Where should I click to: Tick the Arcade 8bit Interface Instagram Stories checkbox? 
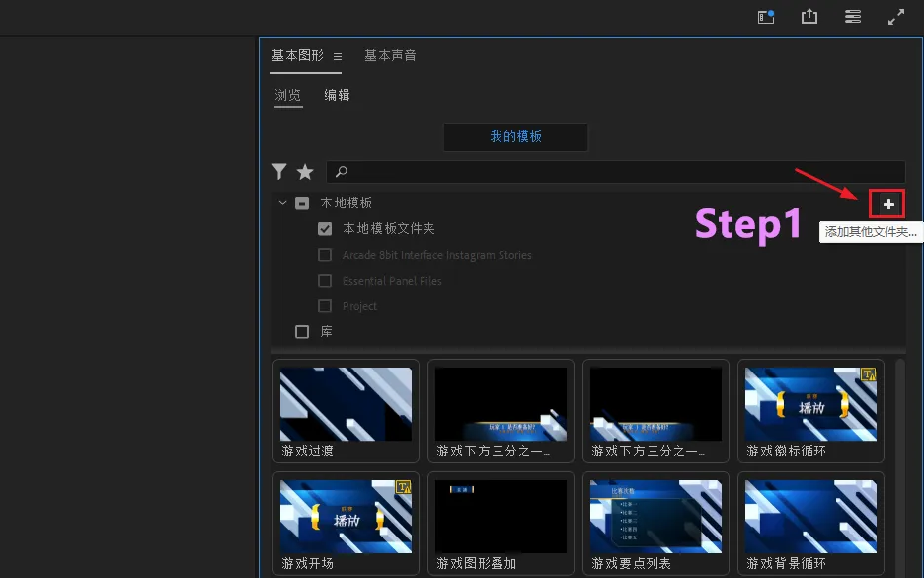325,255
